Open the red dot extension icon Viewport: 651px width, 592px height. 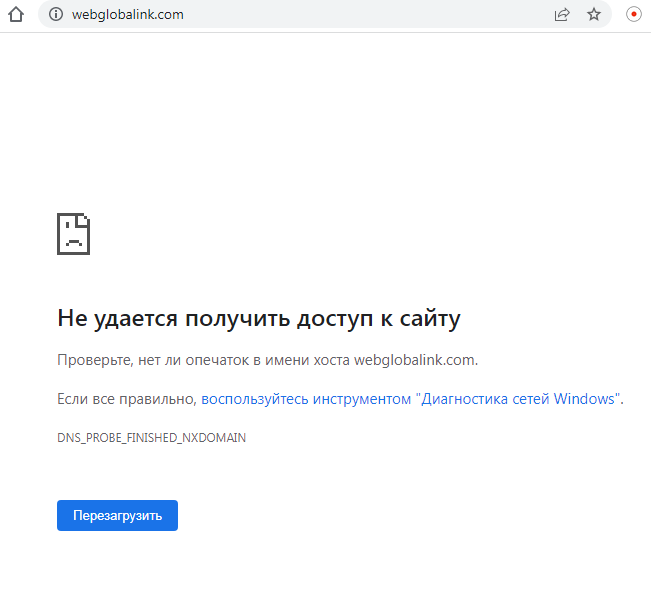[634, 14]
